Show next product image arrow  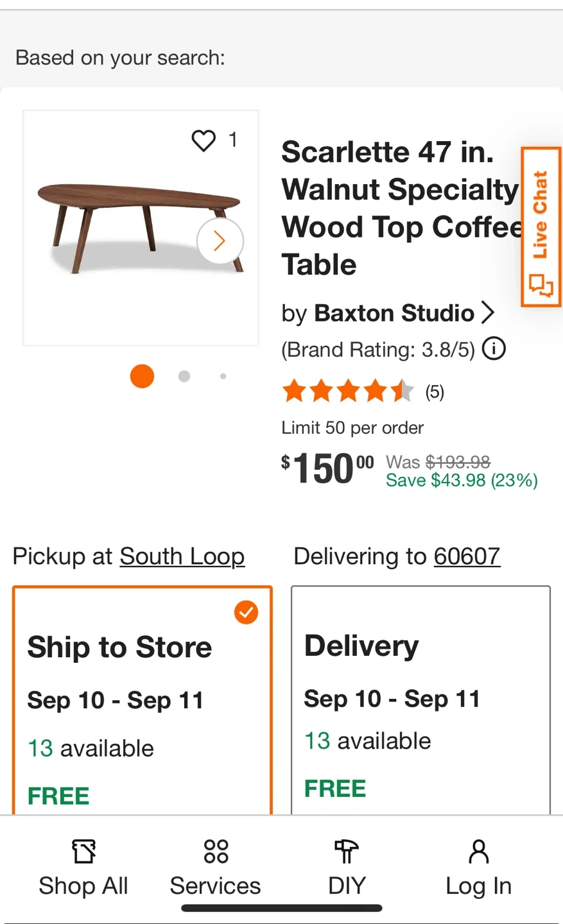point(220,241)
